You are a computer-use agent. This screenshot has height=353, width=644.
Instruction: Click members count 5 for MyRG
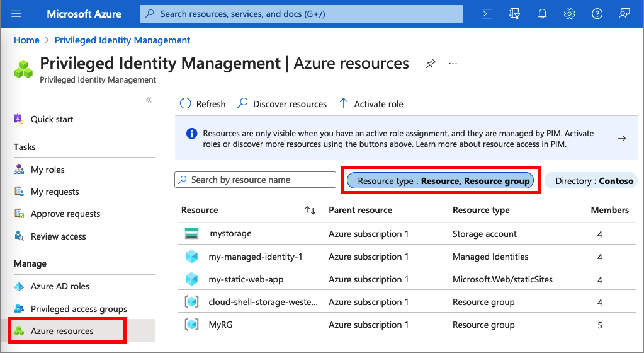coord(600,325)
